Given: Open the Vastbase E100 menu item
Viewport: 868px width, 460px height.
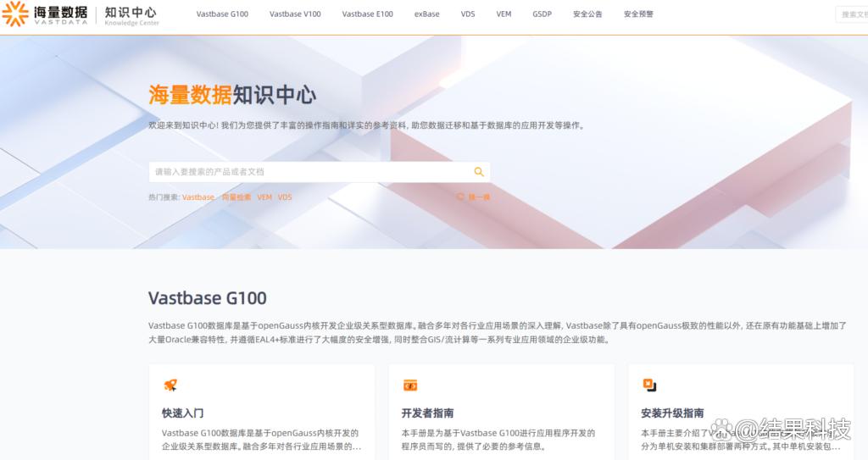Looking at the screenshot, I should 368,14.
